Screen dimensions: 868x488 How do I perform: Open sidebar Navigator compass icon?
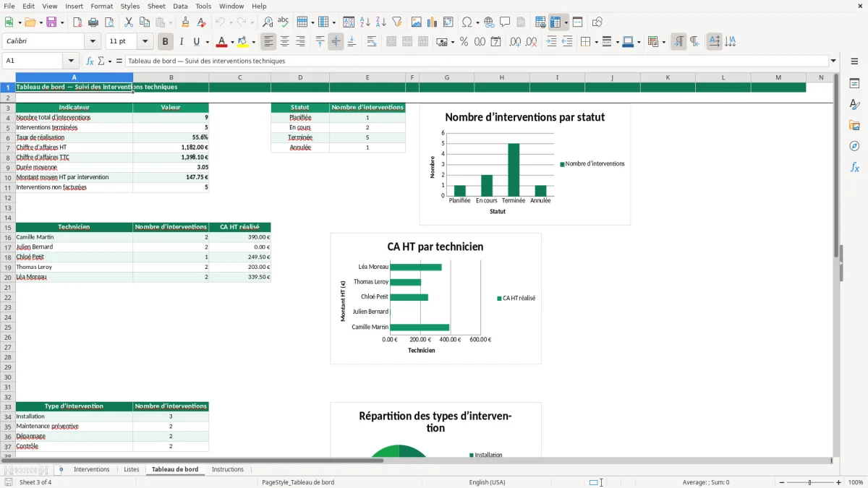pyautogui.click(x=854, y=146)
